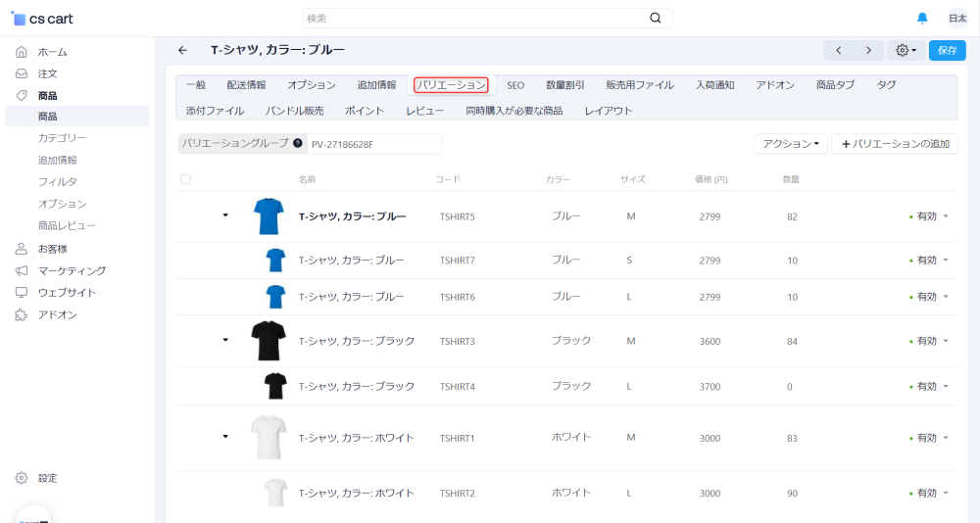Go to previous product with left chevron
Screen dimensions: 980x523
click(x=839, y=51)
